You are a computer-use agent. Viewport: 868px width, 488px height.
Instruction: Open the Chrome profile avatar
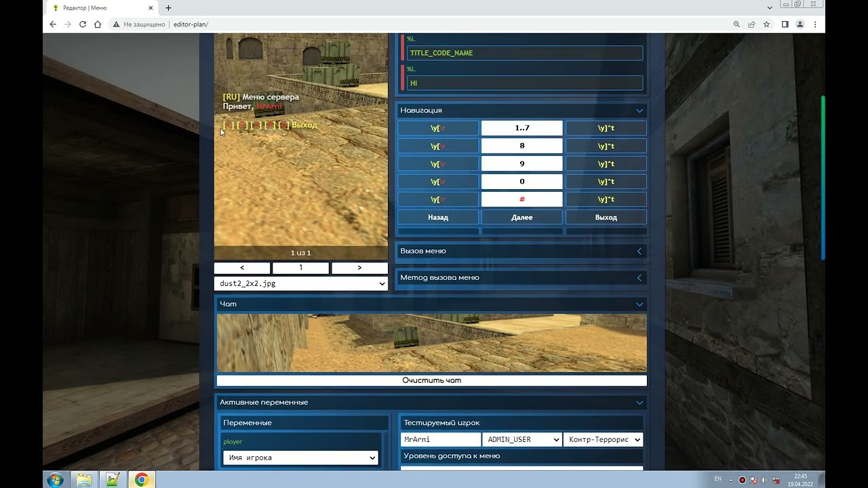point(800,24)
